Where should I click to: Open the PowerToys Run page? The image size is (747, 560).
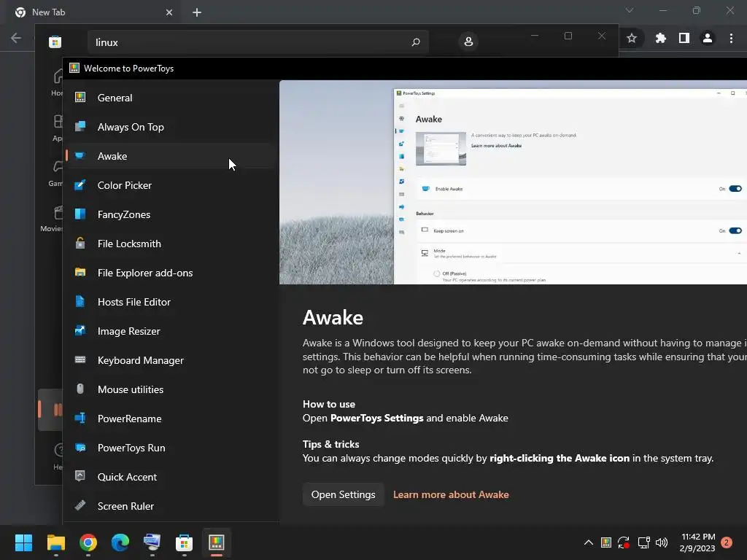170,448
